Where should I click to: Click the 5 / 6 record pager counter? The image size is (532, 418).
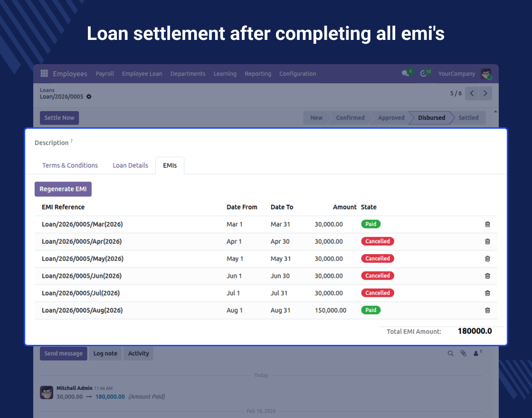(456, 93)
